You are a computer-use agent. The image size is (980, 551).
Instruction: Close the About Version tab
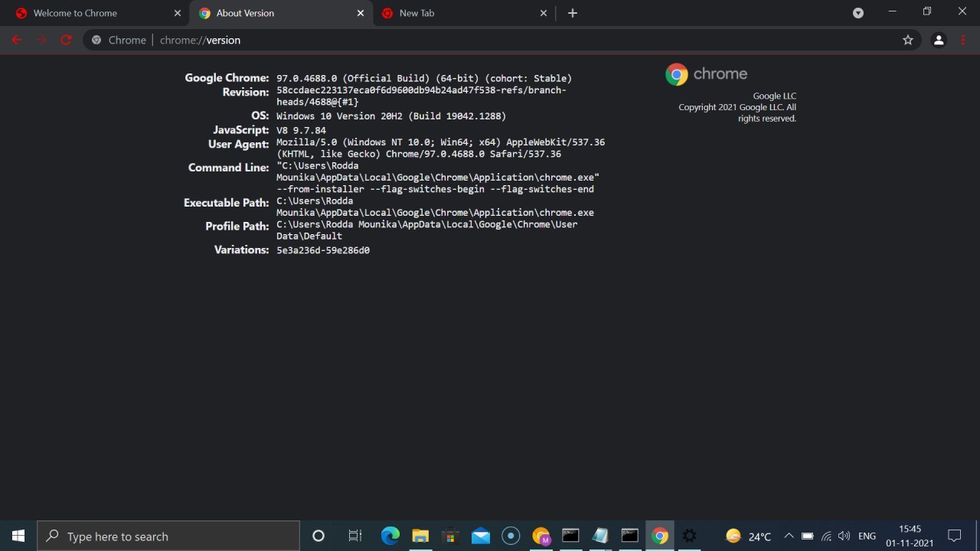coord(361,13)
